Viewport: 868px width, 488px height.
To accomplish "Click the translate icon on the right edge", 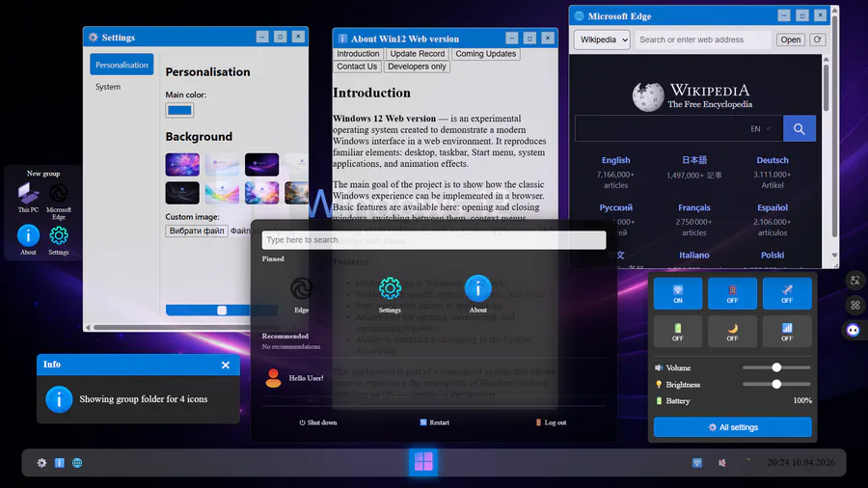I will coord(854,281).
